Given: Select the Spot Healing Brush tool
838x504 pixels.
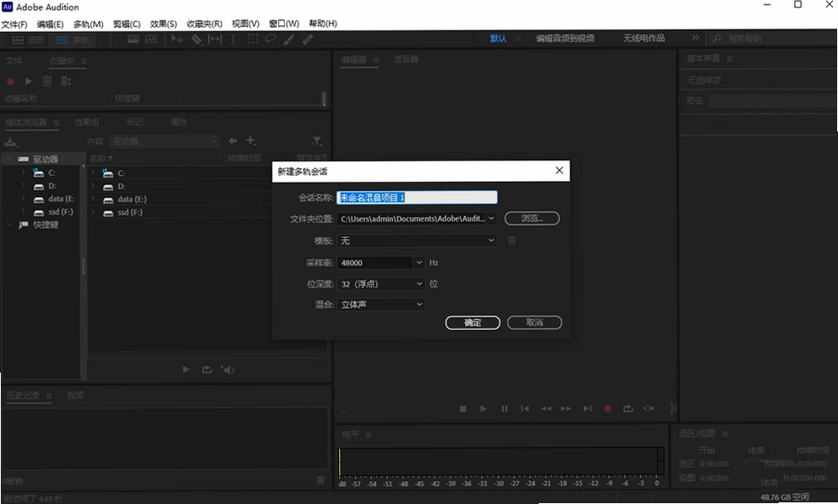Looking at the screenshot, I should (x=307, y=39).
